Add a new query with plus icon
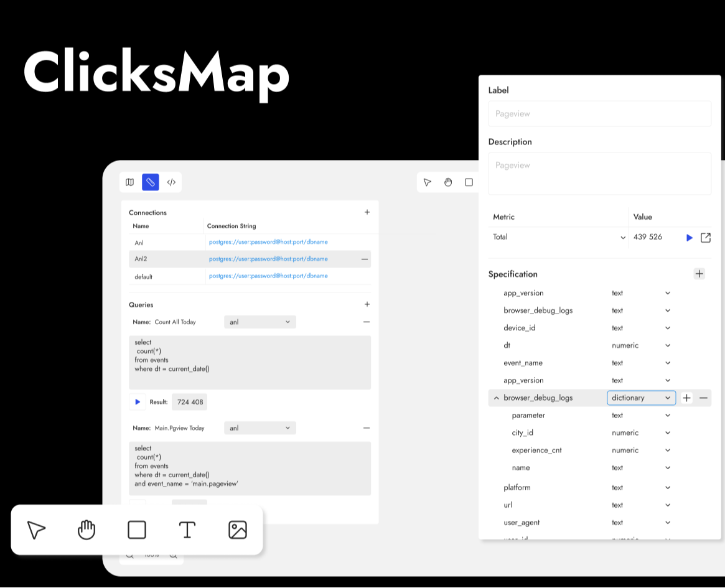The height and width of the screenshot is (588, 725). pos(367,304)
